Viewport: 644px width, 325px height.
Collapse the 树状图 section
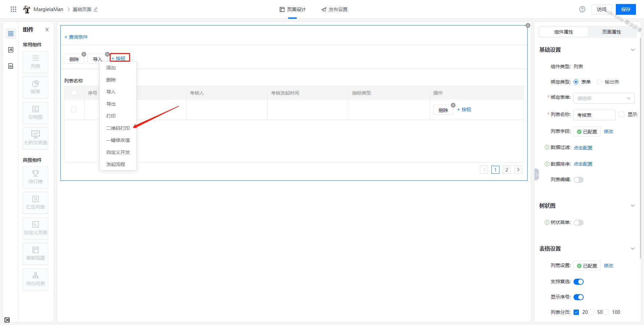click(x=633, y=206)
